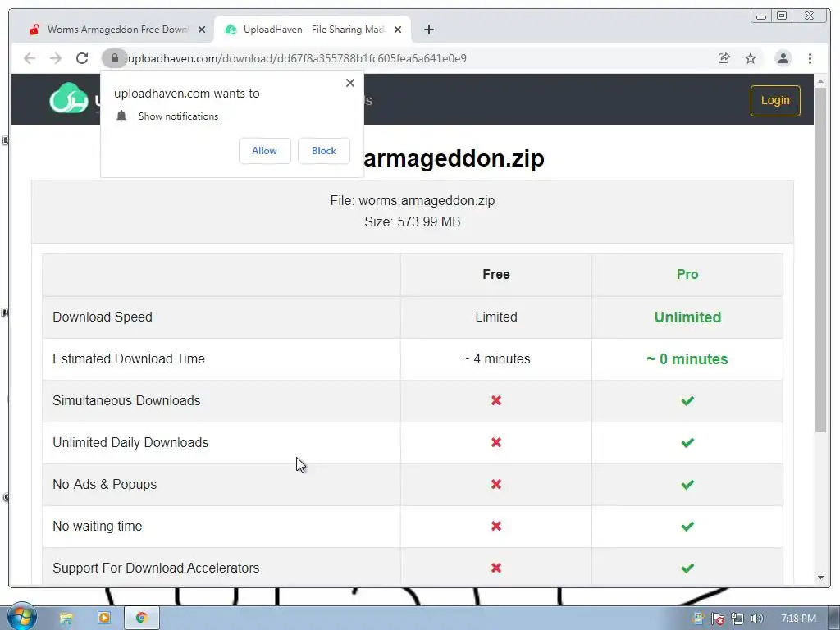
Task: Click the Pro column header
Action: (x=687, y=274)
